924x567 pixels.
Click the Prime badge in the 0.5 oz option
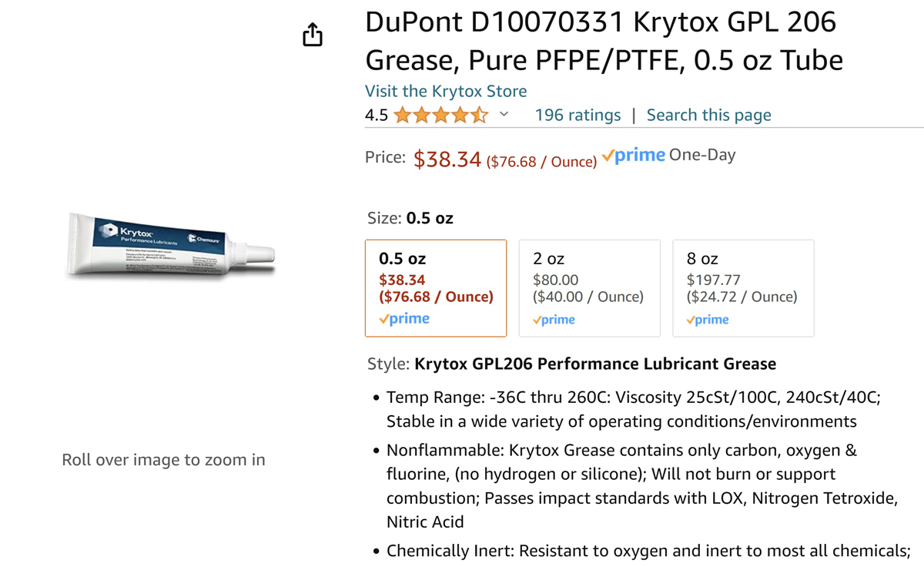click(404, 319)
